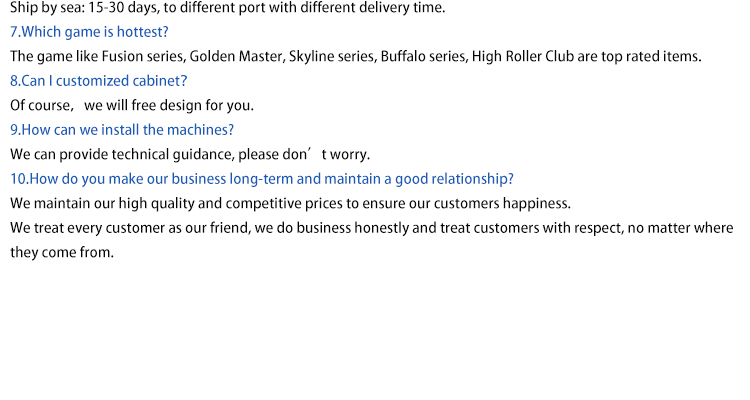Click the "8.Can I customized cabinet?" question

[99, 80]
